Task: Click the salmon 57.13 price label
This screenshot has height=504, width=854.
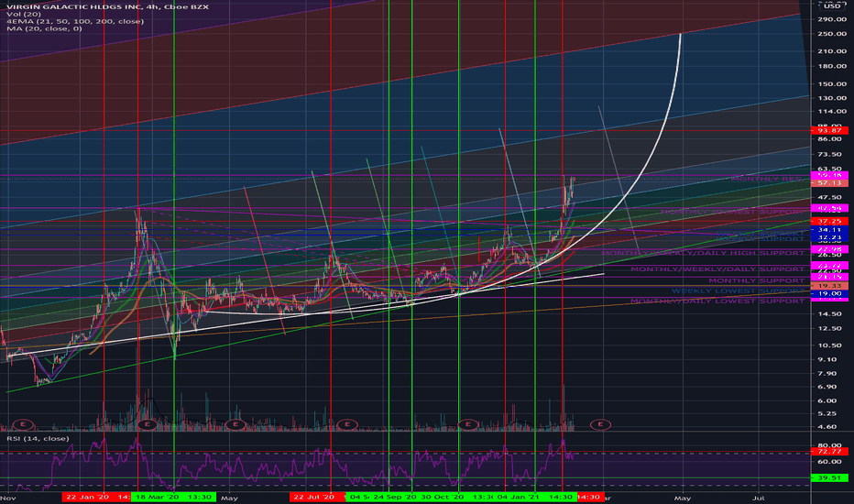Action: click(x=829, y=183)
